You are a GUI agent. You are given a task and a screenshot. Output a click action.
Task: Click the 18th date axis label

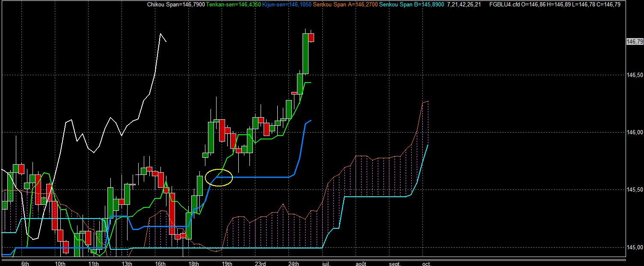click(193, 263)
